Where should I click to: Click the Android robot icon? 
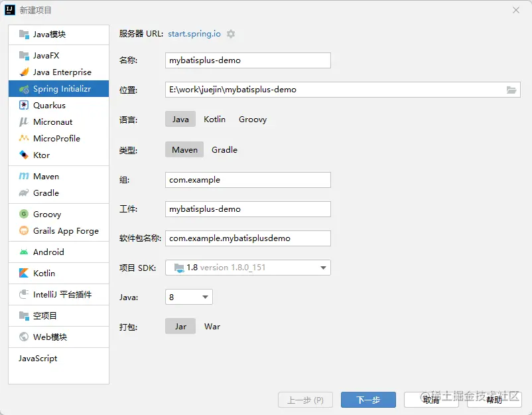24,252
